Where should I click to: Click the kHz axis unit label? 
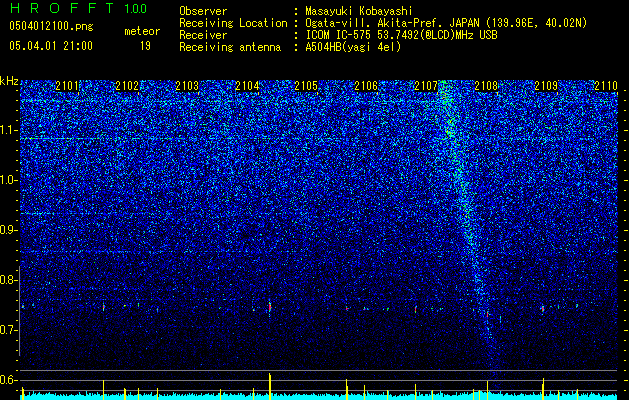tap(9, 81)
